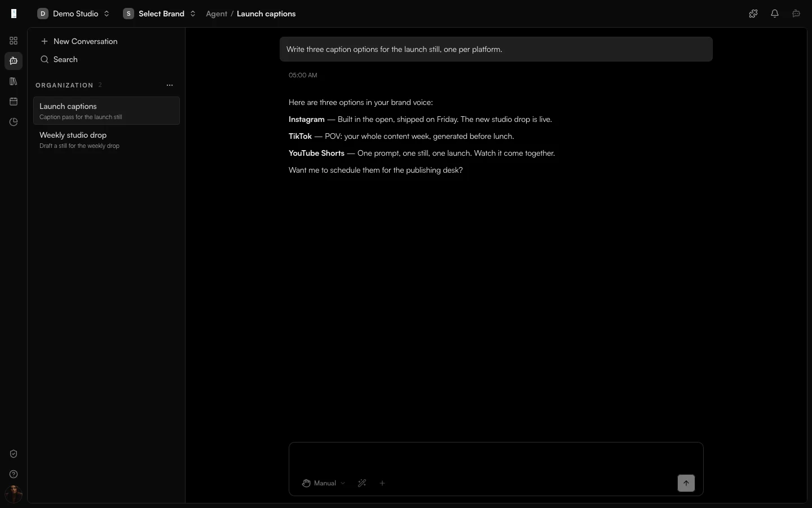This screenshot has height=508, width=812.
Task: Open integrations puzzle piece icon
Action: [753, 14]
